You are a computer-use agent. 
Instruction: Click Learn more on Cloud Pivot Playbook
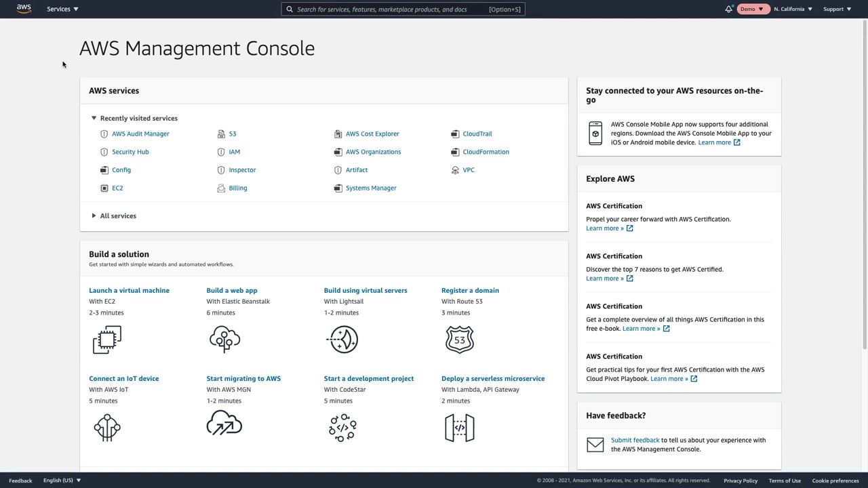point(674,379)
